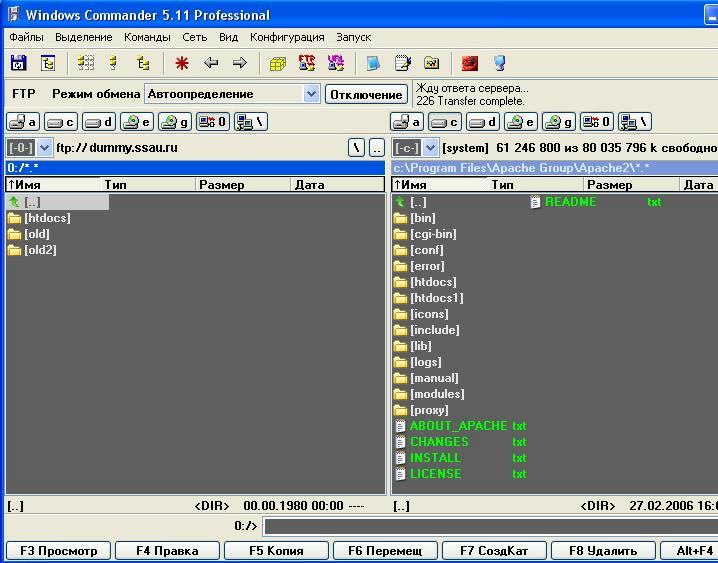Click the red square toolbar icon
Screen dimensions: 718x563
click(469, 63)
